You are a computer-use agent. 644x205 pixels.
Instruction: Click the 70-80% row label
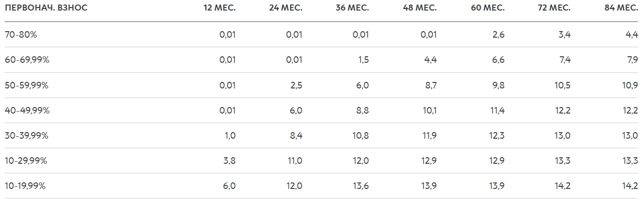[x=21, y=35]
